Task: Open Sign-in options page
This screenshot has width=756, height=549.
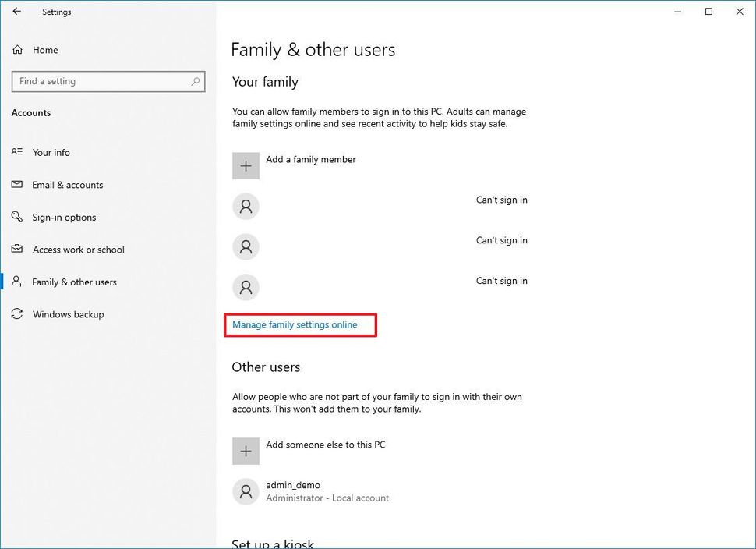Action: coord(64,218)
